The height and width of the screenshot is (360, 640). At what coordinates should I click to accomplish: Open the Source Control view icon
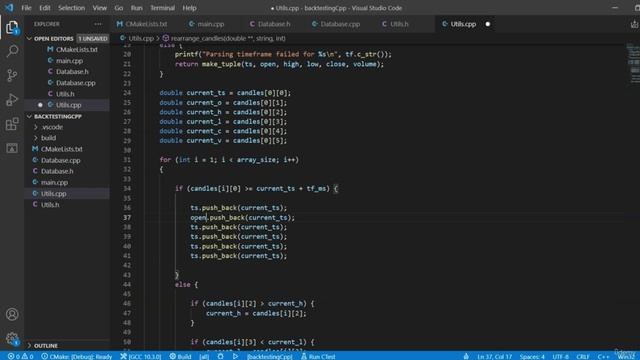pyautogui.click(x=12, y=76)
